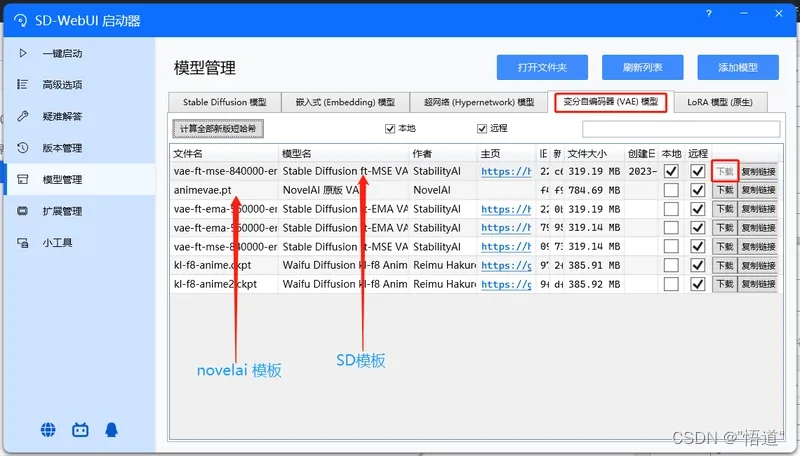Sort by 模型名 column header
The height and width of the screenshot is (456, 800).
coord(344,154)
